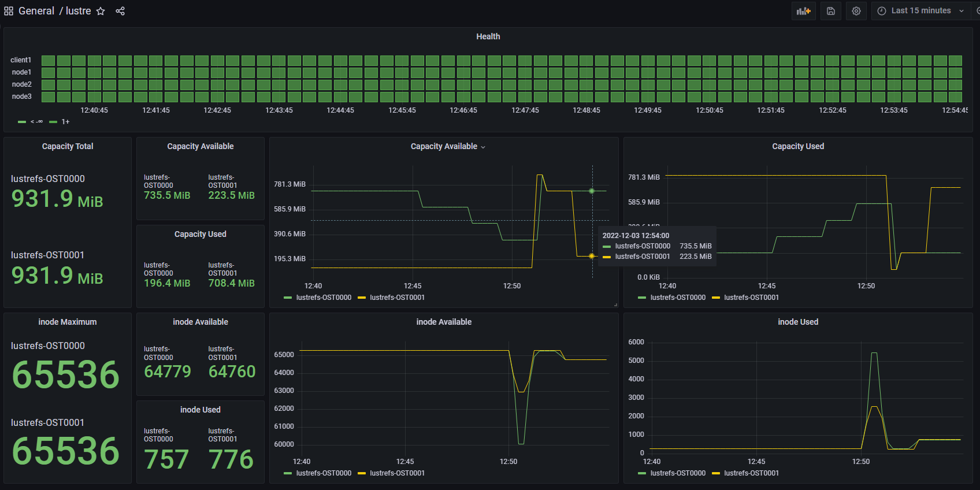Screen dimensions: 980x490
Task: Toggle the 1+ series in Health legend
Action: point(65,122)
